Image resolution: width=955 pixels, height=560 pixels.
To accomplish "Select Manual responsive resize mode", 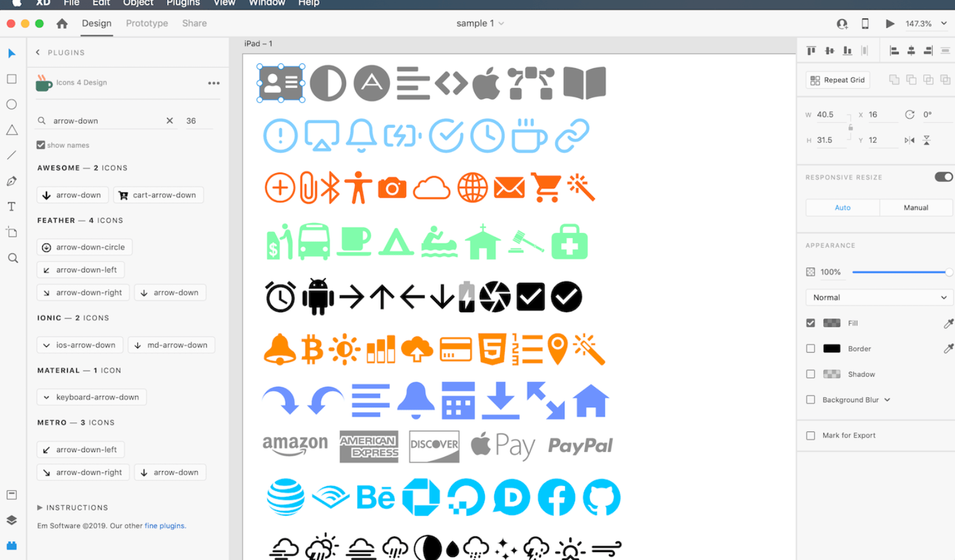I will [916, 208].
